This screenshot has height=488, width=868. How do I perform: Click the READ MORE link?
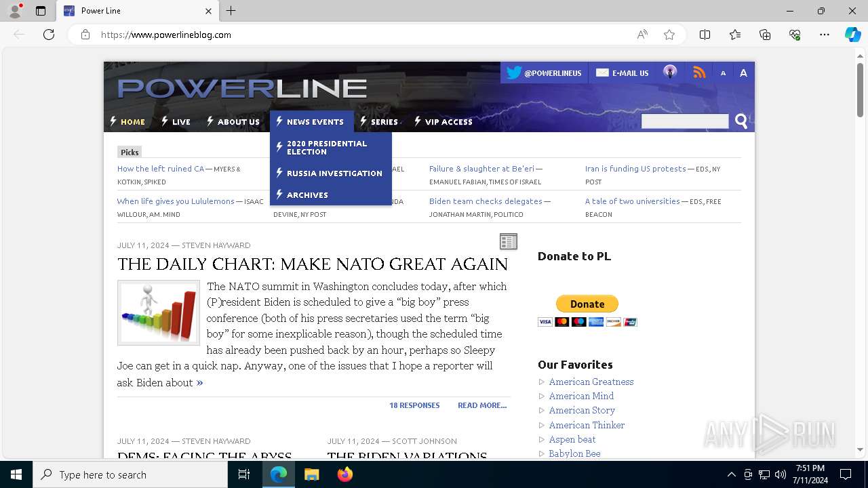pos(482,405)
